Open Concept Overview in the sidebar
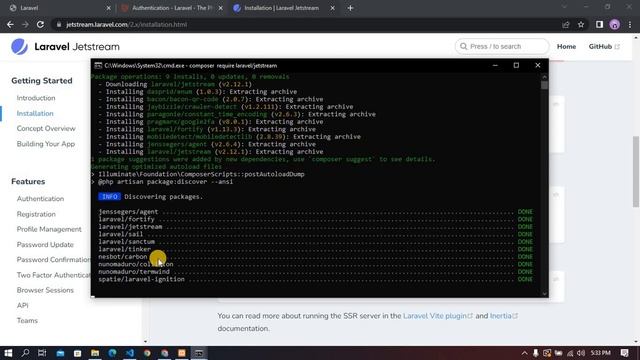The width and height of the screenshot is (640, 360). (x=46, y=129)
